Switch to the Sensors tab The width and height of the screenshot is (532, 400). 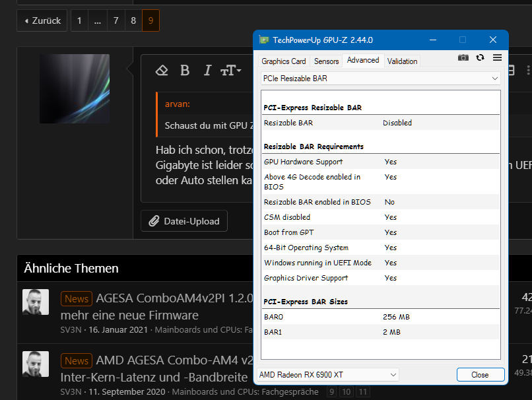click(x=326, y=61)
